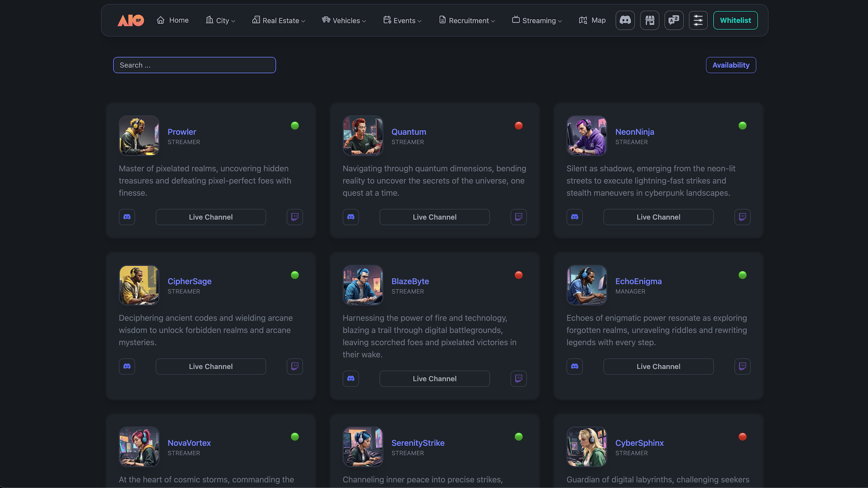Open the Map menu item
Viewport: 868px width, 488px height.
pyautogui.click(x=592, y=20)
